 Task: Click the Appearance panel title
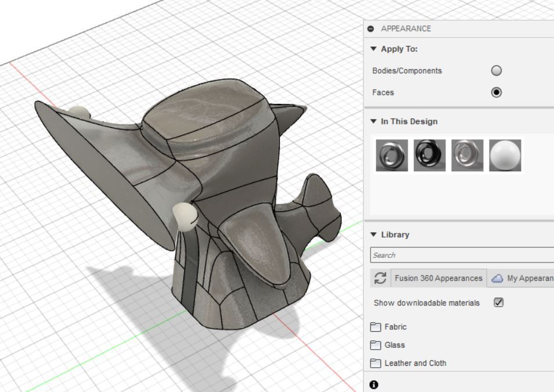(x=406, y=28)
